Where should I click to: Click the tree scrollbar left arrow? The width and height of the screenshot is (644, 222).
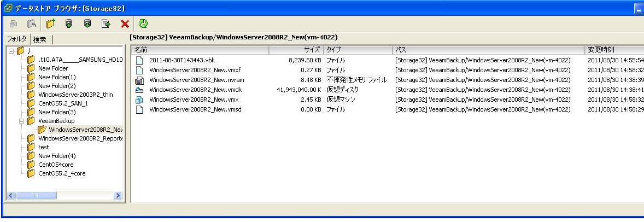pyautogui.click(x=11, y=196)
